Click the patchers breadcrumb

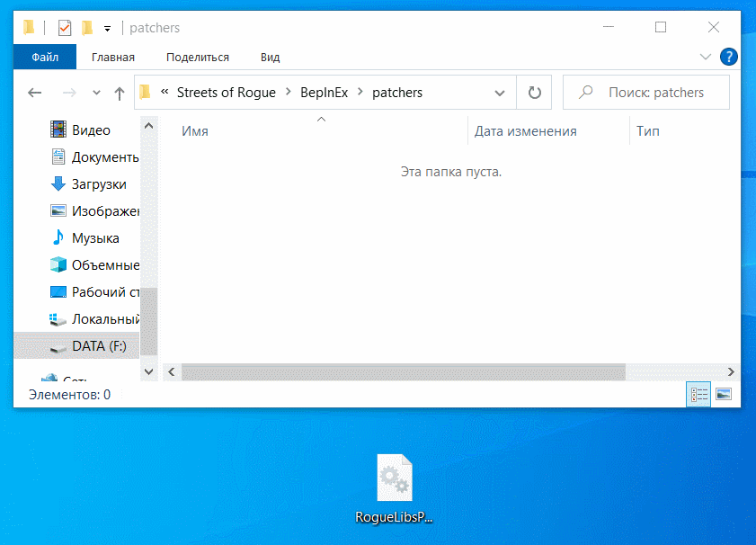(x=397, y=92)
